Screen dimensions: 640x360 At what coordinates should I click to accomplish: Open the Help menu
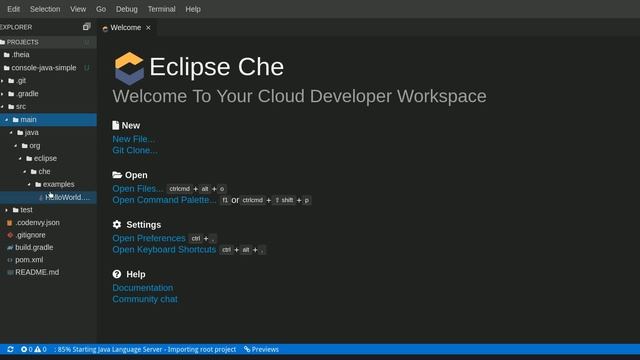pos(193,9)
